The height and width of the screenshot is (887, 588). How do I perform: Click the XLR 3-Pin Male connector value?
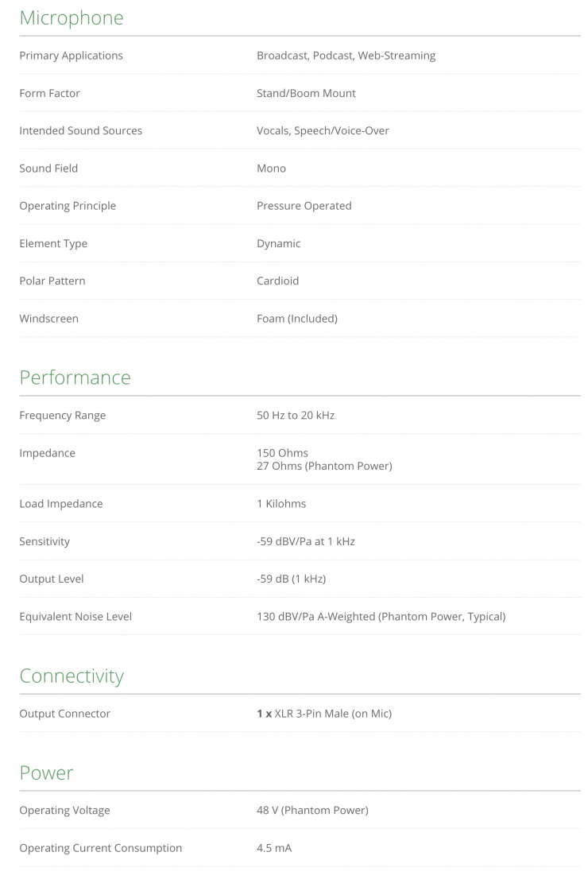pos(332,714)
